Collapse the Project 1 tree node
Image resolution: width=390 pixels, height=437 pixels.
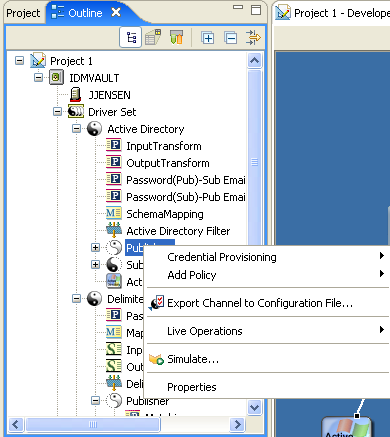[20, 61]
